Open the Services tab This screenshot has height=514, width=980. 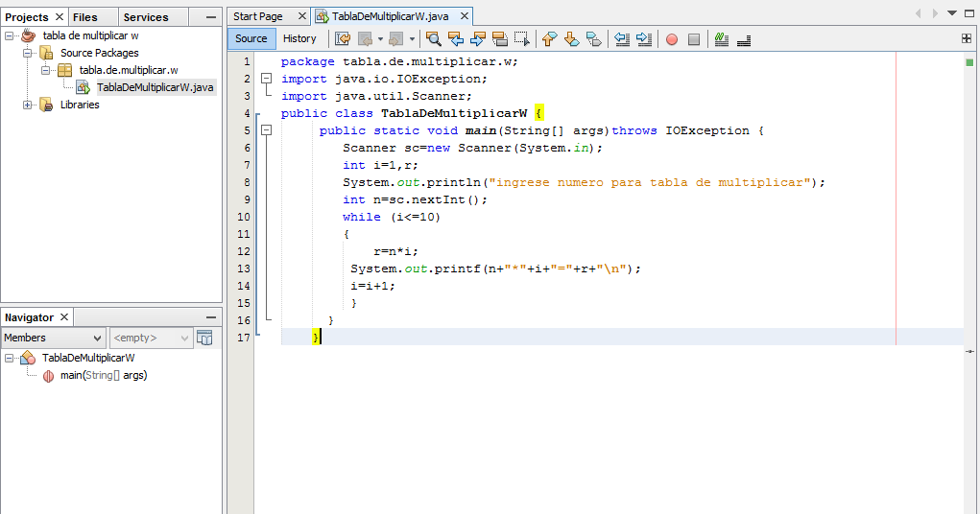point(146,17)
